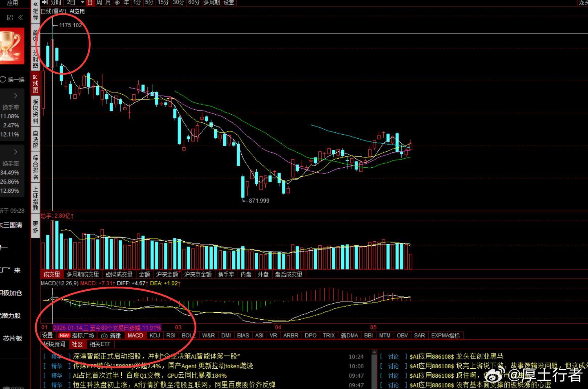Select the 内盘 tab
Viewport: 588px width, 389px height.
(x=246, y=274)
